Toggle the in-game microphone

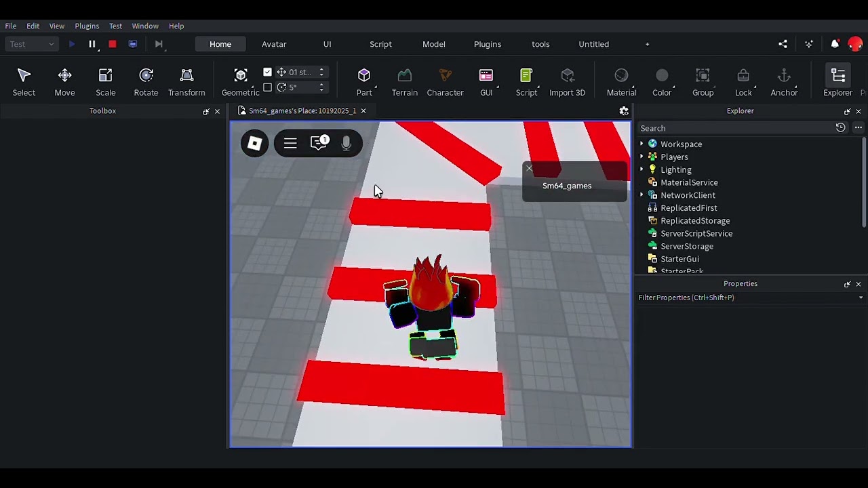[x=346, y=143]
